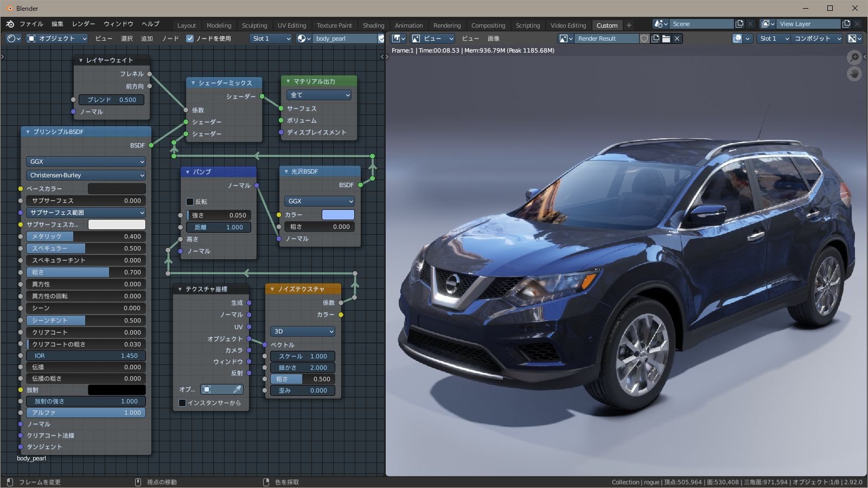Open the Noise Texture 3D dimensions dropdown
868x488 pixels.
tap(303, 331)
